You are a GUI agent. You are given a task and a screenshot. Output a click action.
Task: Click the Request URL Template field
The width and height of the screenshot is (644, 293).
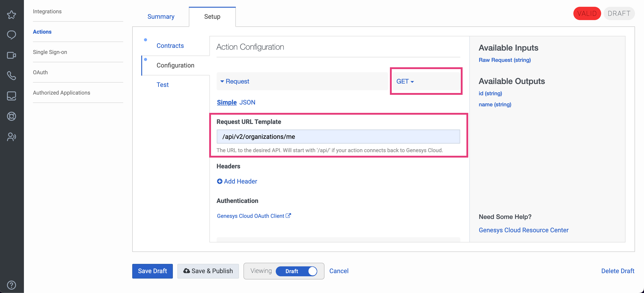(x=338, y=137)
